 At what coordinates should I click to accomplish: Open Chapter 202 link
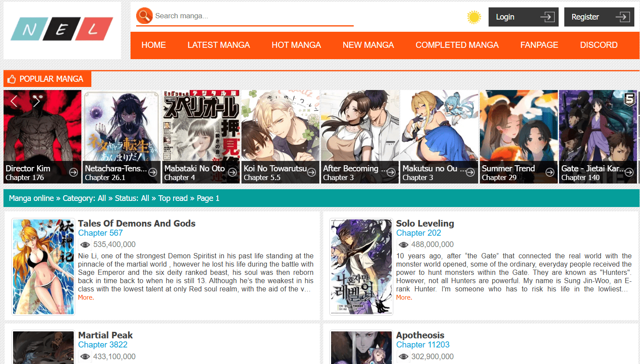[419, 233]
